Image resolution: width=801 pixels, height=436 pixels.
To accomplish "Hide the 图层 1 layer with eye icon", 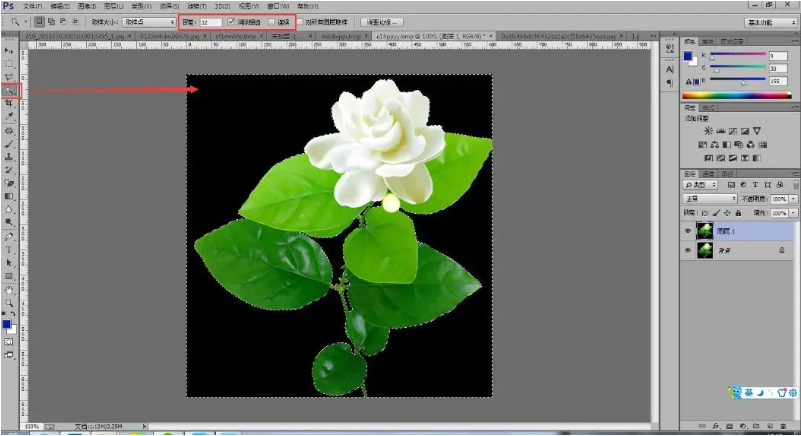I will (688, 231).
